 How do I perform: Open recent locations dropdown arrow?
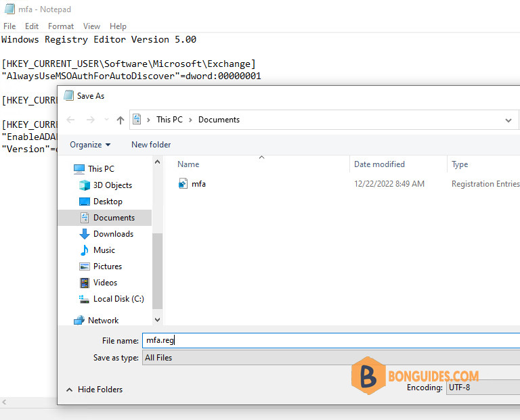(106, 120)
